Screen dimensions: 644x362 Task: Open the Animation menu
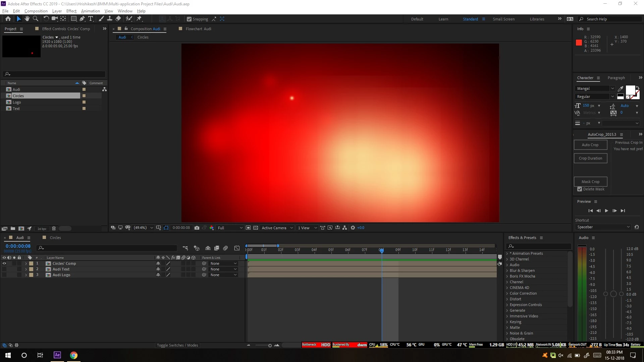pyautogui.click(x=90, y=11)
